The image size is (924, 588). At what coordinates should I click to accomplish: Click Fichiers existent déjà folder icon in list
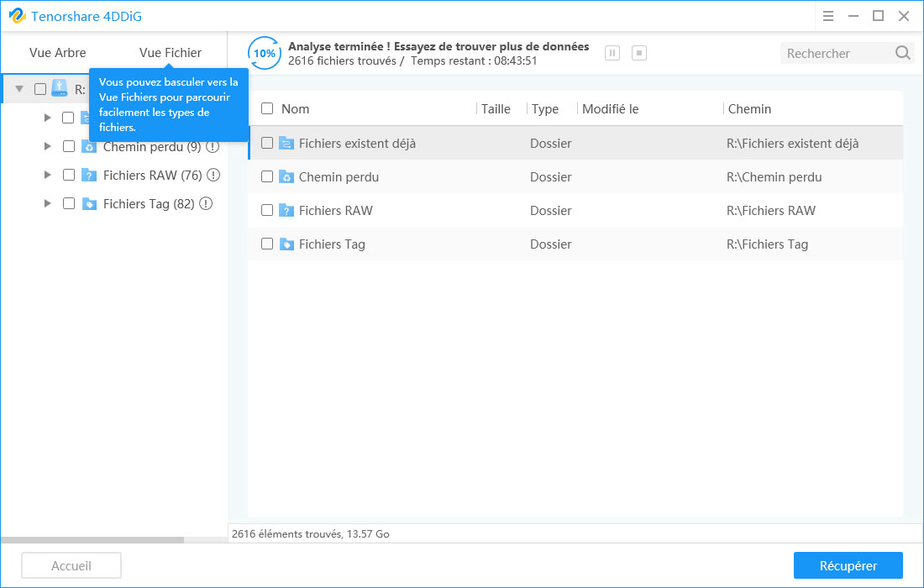(286, 143)
